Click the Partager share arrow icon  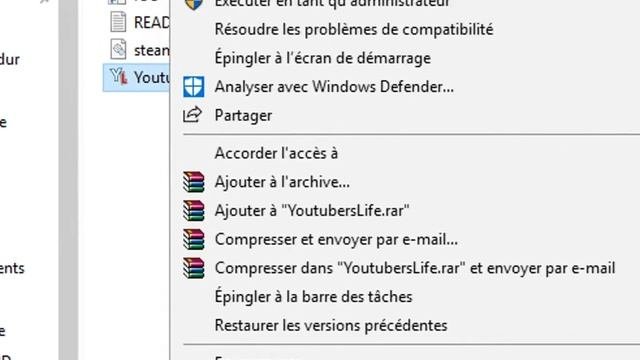(x=192, y=115)
